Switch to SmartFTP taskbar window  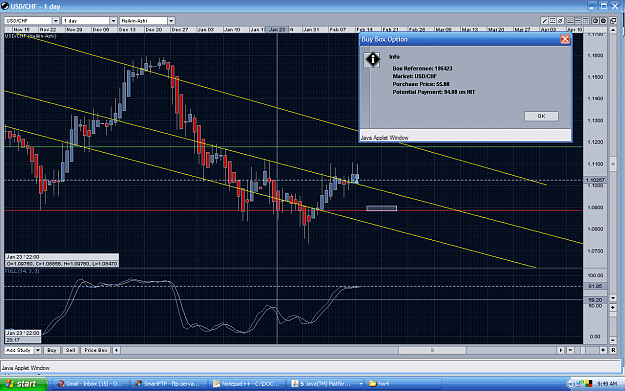169,384
